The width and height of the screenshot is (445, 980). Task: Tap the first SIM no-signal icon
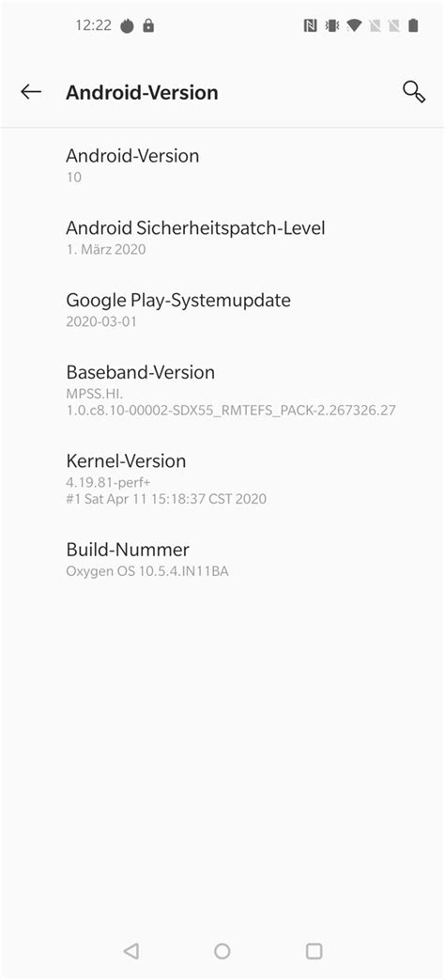375,25
